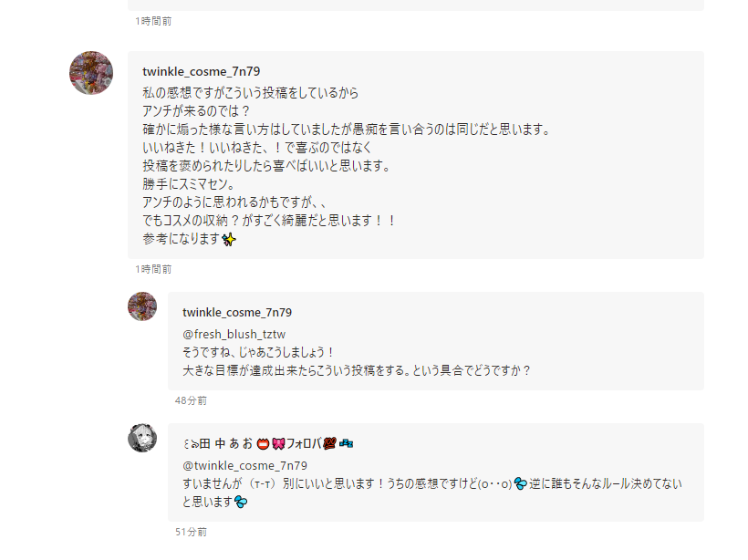Image resolution: width=748 pixels, height=560 pixels.
Task: Click the blue emoji ending 田中あお's username
Action: (x=346, y=444)
